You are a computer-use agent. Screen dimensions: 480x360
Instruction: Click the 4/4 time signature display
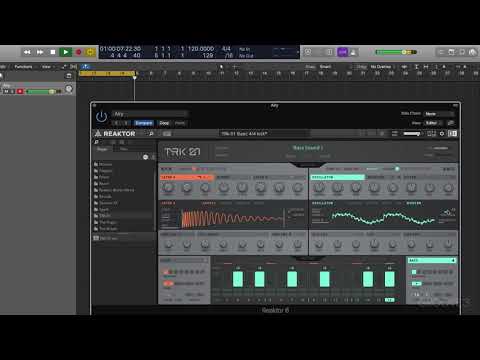pos(226,49)
